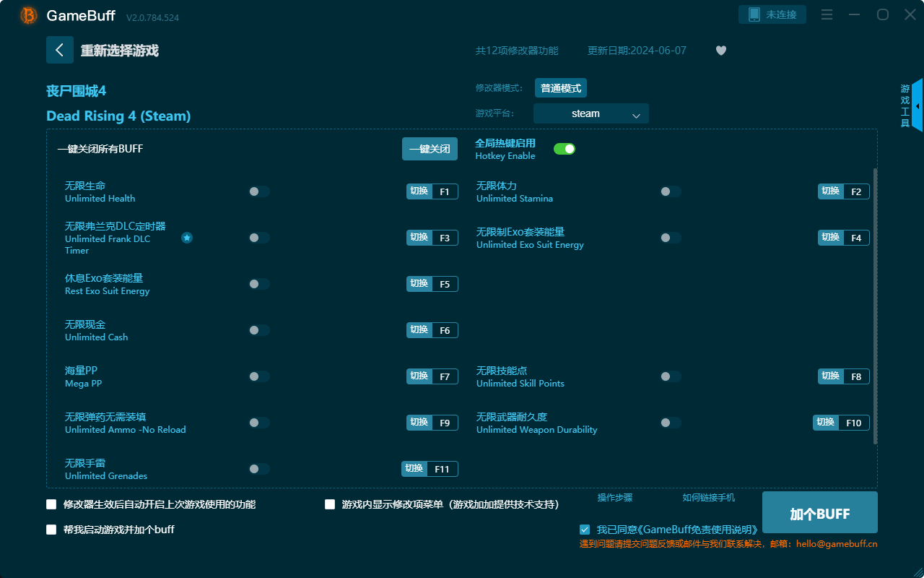Image resolution: width=924 pixels, height=578 pixels.
Task: Click the F5 hotkey switch button
Action: [x=432, y=284]
